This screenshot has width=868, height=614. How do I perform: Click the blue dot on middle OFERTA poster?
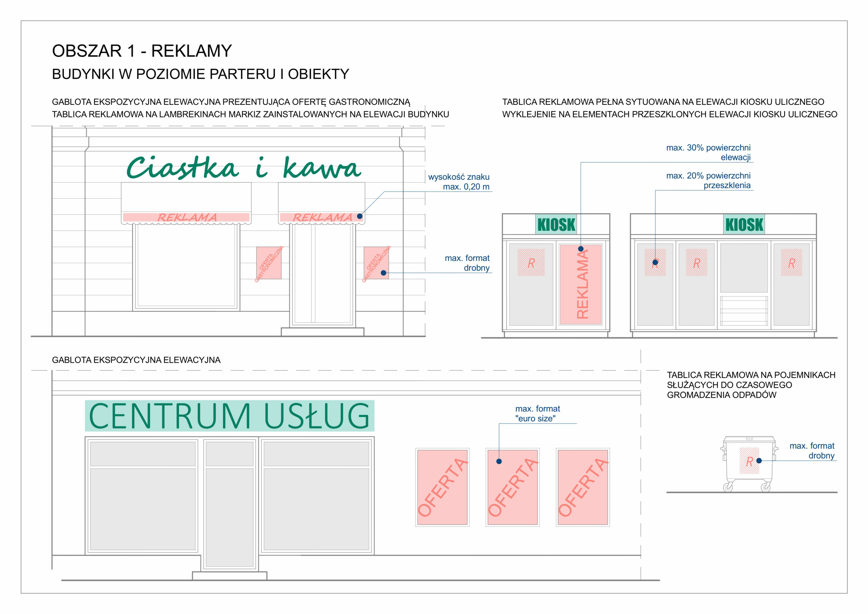pos(499,461)
